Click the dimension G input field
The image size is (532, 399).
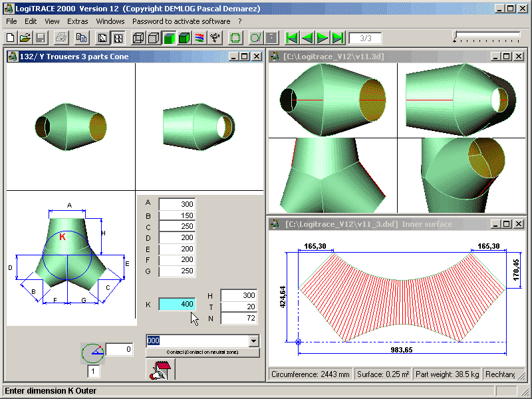pyautogui.click(x=177, y=271)
